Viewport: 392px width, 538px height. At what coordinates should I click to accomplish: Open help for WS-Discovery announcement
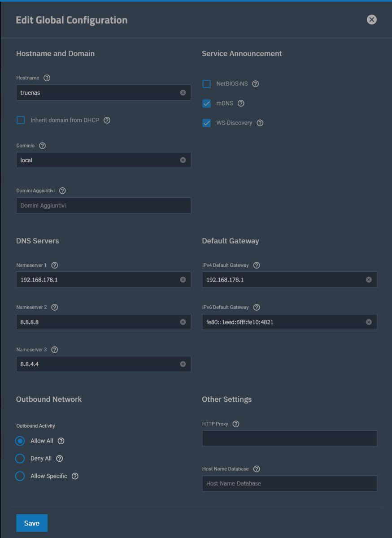click(x=260, y=123)
